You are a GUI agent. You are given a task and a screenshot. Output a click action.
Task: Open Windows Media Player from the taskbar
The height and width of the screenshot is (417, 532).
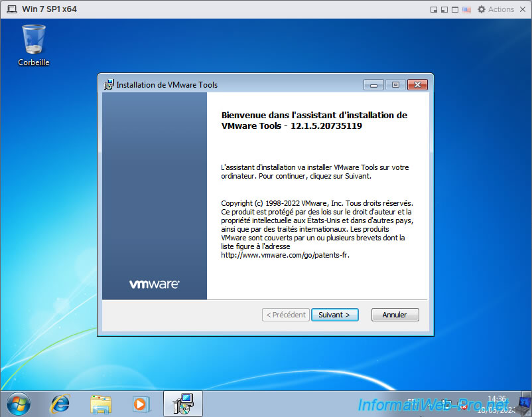tap(141, 403)
